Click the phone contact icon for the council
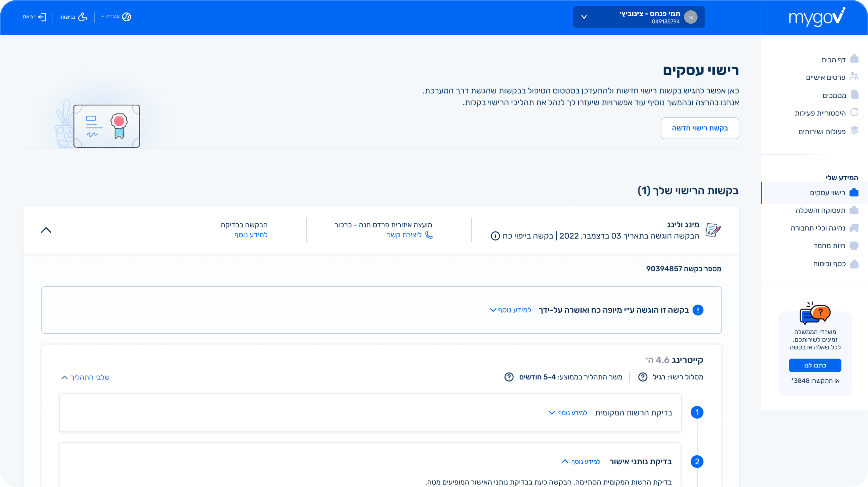The height and width of the screenshot is (487, 868). (428, 235)
